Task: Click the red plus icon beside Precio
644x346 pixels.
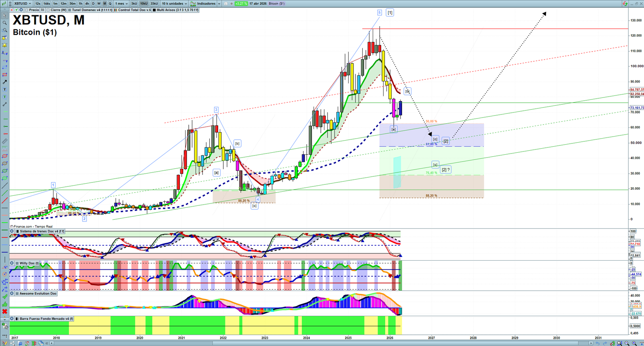Action: [x=12, y=10]
